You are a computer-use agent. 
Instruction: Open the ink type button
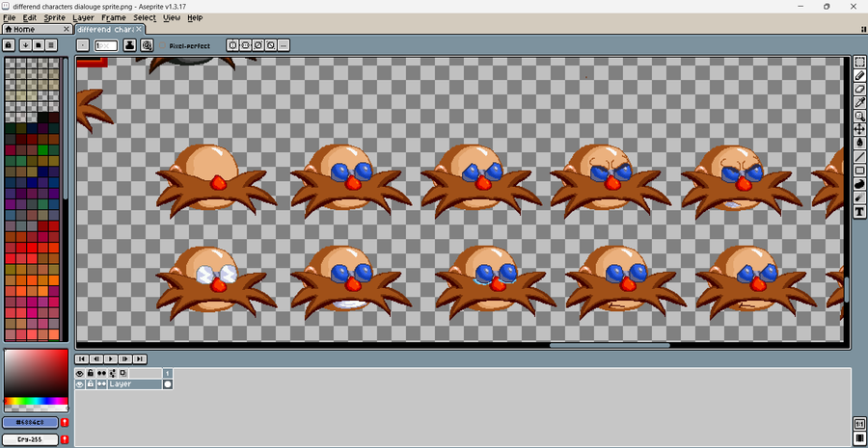[130, 45]
